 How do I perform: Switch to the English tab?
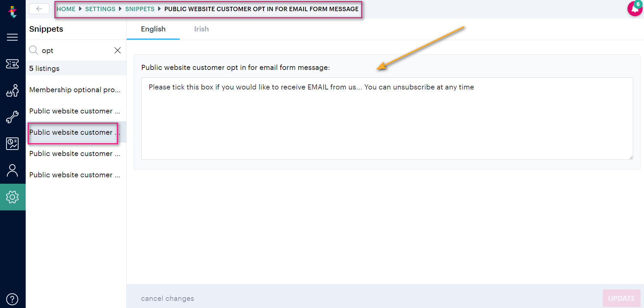[x=153, y=29]
